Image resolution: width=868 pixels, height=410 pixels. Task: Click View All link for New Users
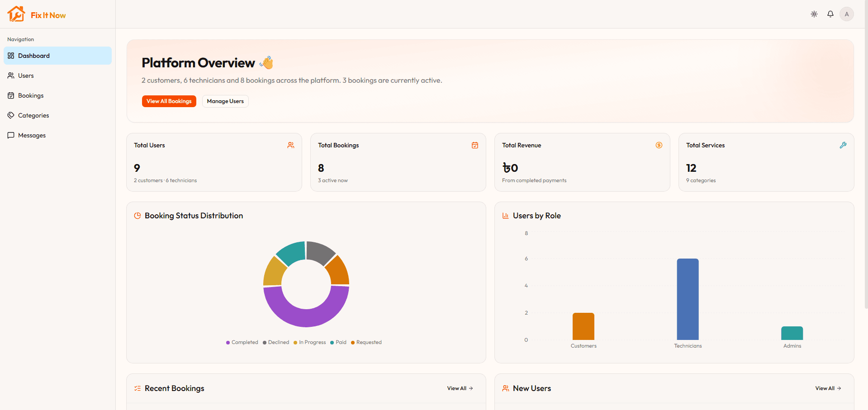(828, 388)
